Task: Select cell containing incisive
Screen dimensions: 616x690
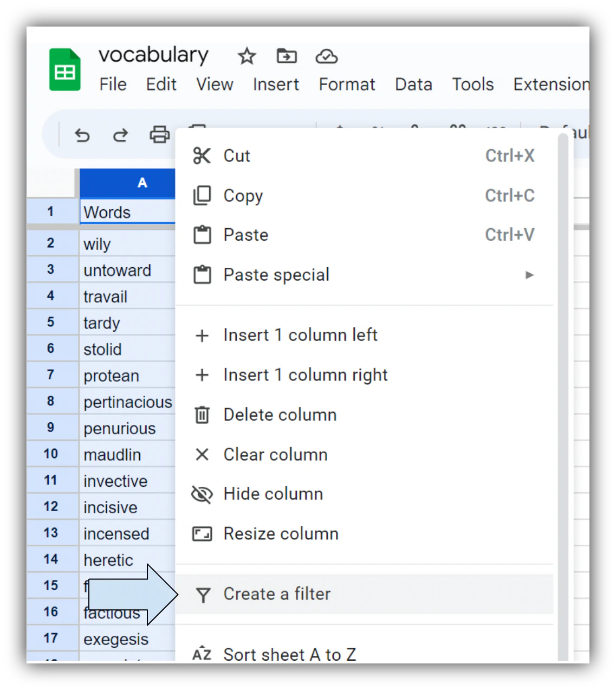Action: (x=127, y=507)
